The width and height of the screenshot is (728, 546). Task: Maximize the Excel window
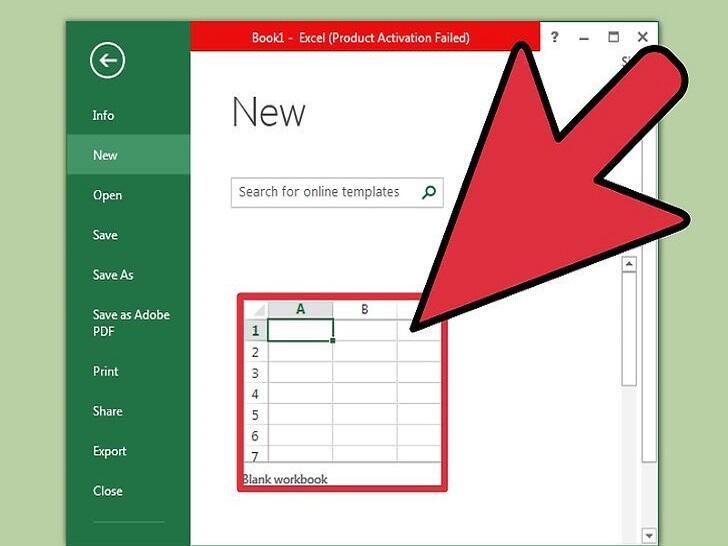pos(613,37)
